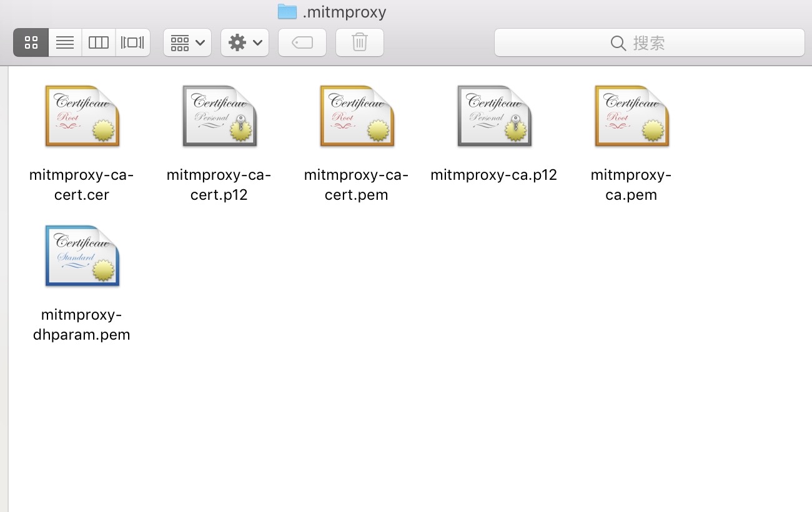Click the trash icon in the toolbar
Viewport: 812px width, 512px height.
359,42
